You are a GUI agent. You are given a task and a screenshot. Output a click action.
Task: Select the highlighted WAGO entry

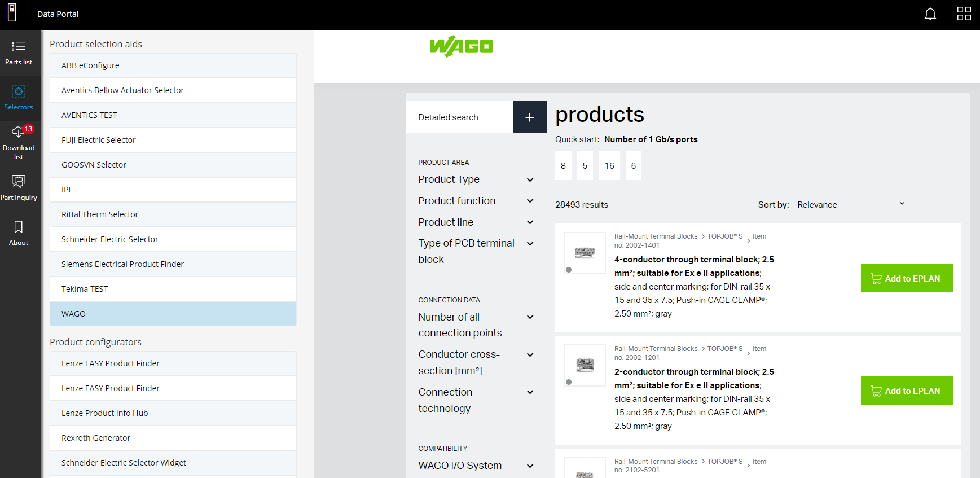pos(173,314)
